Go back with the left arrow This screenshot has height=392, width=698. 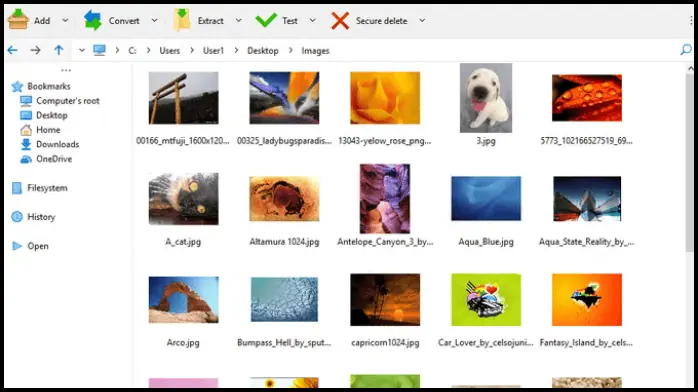tap(12, 50)
